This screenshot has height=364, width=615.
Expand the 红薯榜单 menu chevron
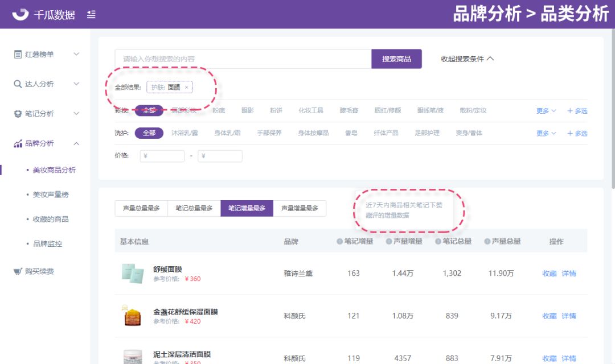tap(76, 54)
